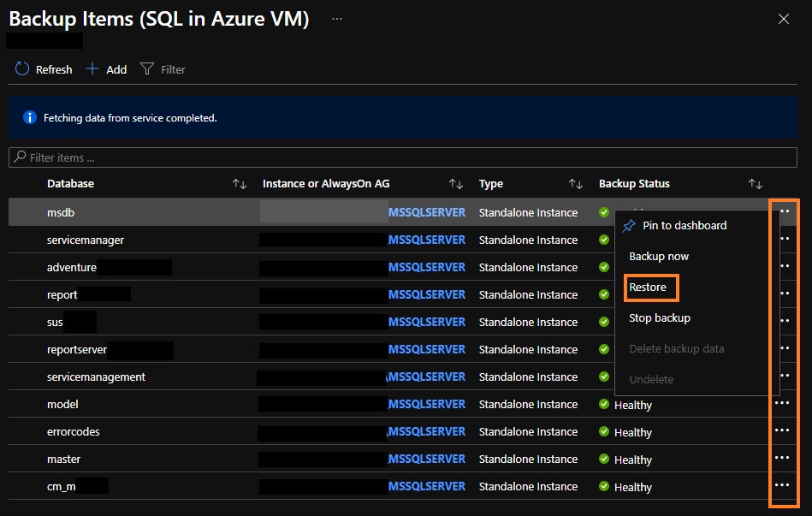Click the Add button label

(116, 69)
